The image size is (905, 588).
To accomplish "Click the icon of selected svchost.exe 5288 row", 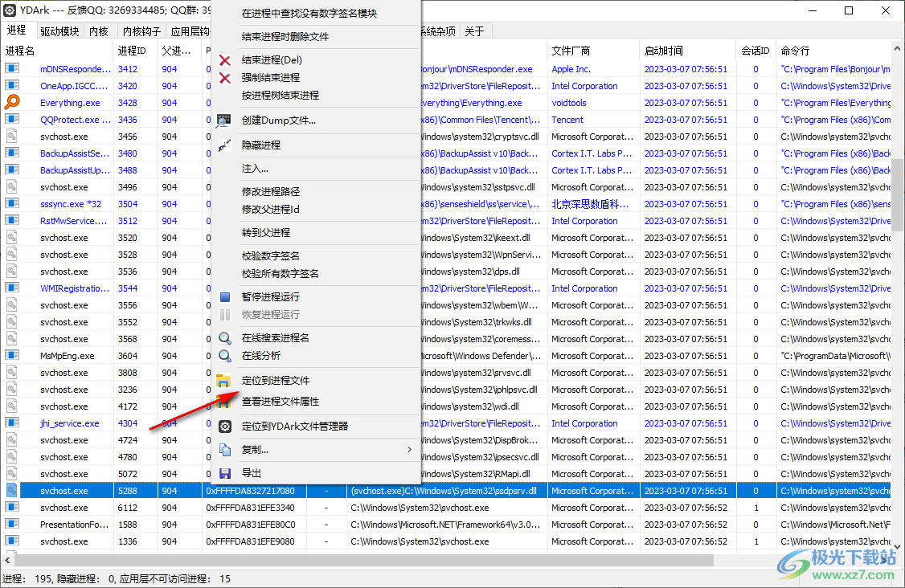I will (12, 491).
